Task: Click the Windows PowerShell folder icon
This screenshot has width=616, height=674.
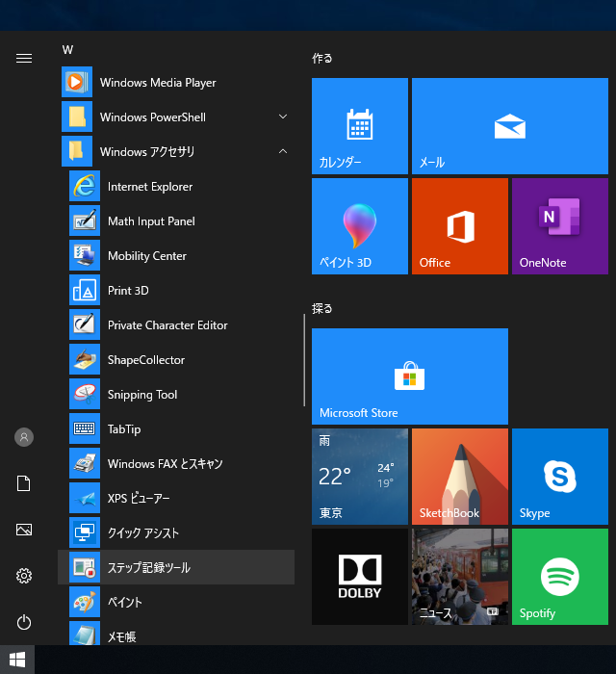Action: 77,117
